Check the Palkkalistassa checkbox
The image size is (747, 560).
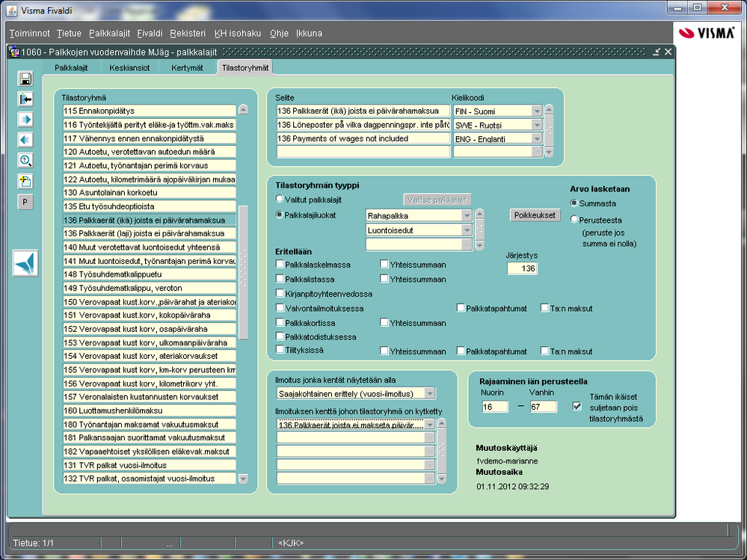click(280, 279)
